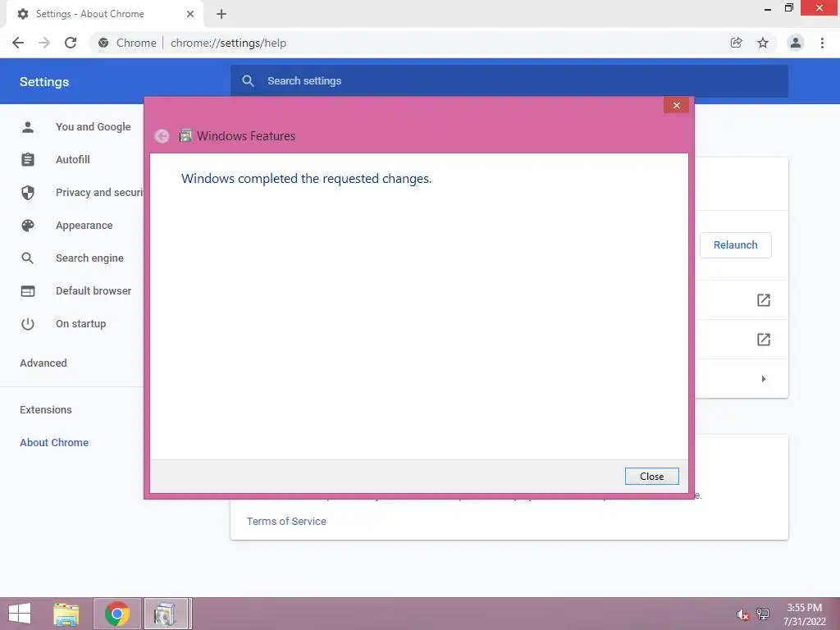The width and height of the screenshot is (840, 630).
Task: Open the Chrome profile avatar menu
Action: pos(795,43)
